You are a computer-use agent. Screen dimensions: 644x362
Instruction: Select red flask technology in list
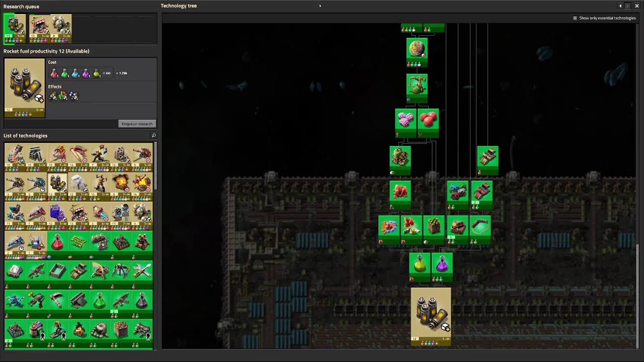[57, 245]
